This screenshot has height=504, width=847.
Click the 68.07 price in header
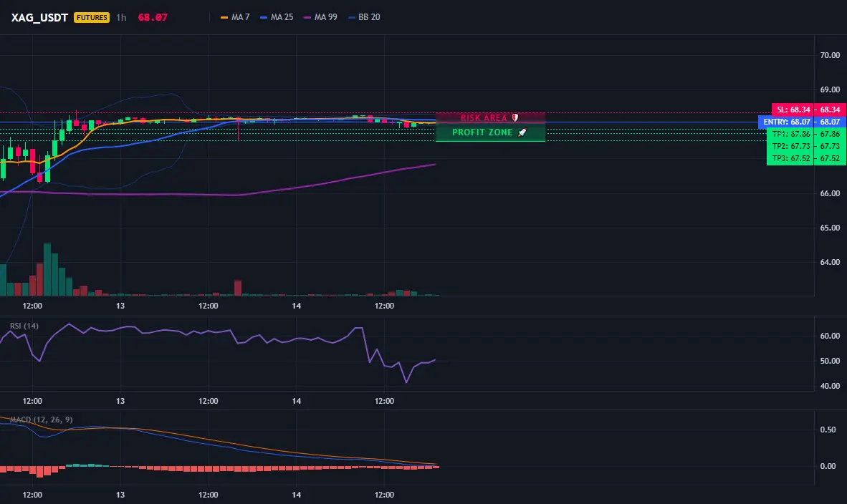click(153, 17)
